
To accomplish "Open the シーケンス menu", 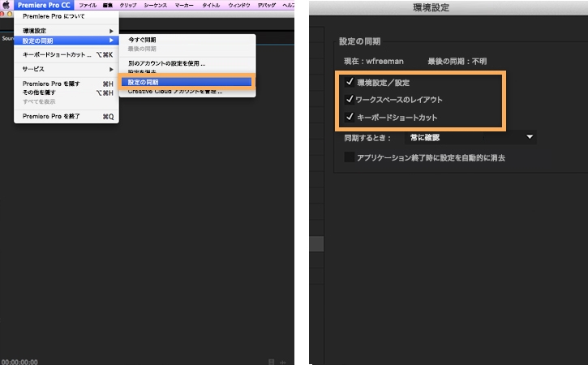I will [x=155, y=5].
